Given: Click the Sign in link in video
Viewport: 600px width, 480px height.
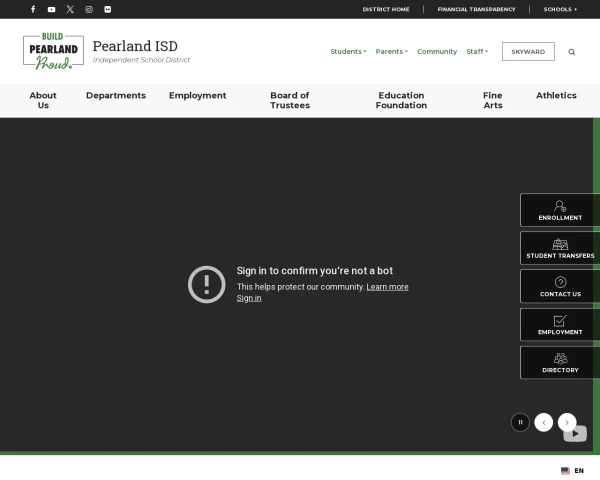Looking at the screenshot, I should pyautogui.click(x=249, y=298).
